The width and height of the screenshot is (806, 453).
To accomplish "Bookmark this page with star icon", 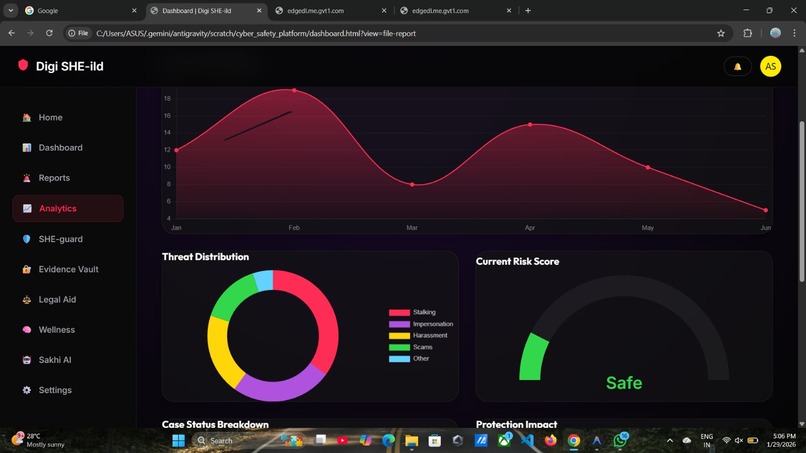I will [721, 33].
